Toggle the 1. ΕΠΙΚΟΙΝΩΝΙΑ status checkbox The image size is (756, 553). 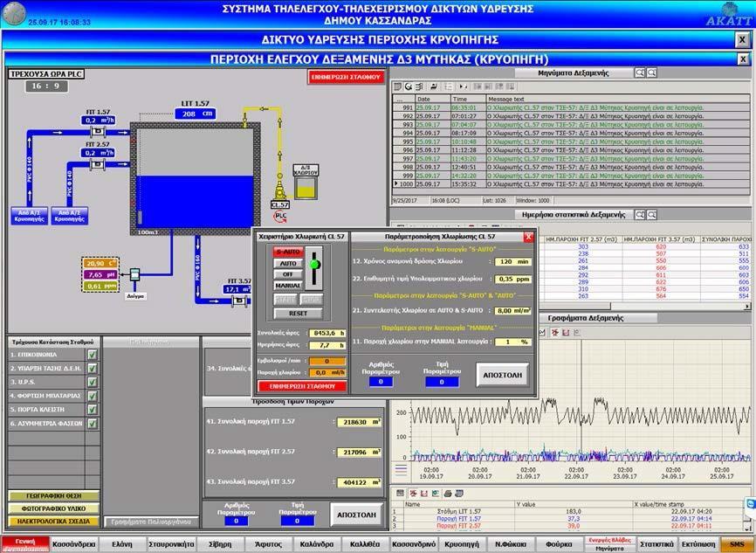pos(92,354)
